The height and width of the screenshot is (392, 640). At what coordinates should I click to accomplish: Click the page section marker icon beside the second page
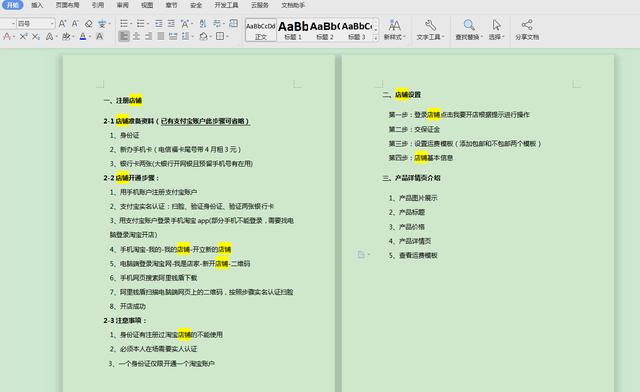pos(361,254)
